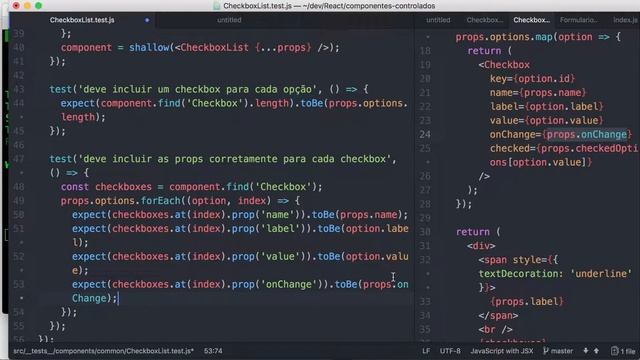
Task: Click the prop('name') expect line
Action: (x=240, y=214)
